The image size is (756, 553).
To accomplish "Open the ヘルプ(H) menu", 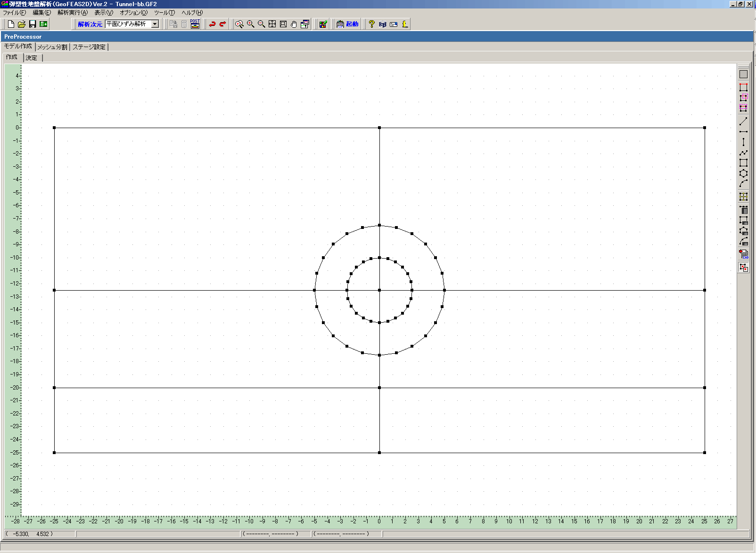I will pyautogui.click(x=192, y=13).
